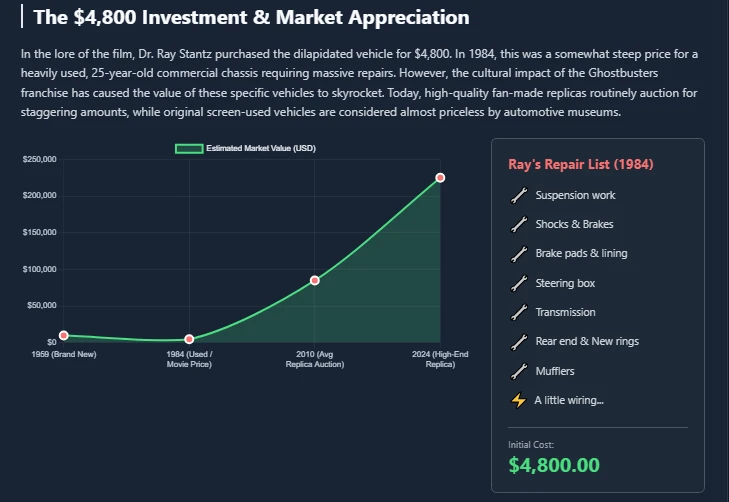Click the 2024 High-End Replica axis label
This screenshot has width=729, height=502.
[x=440, y=359]
